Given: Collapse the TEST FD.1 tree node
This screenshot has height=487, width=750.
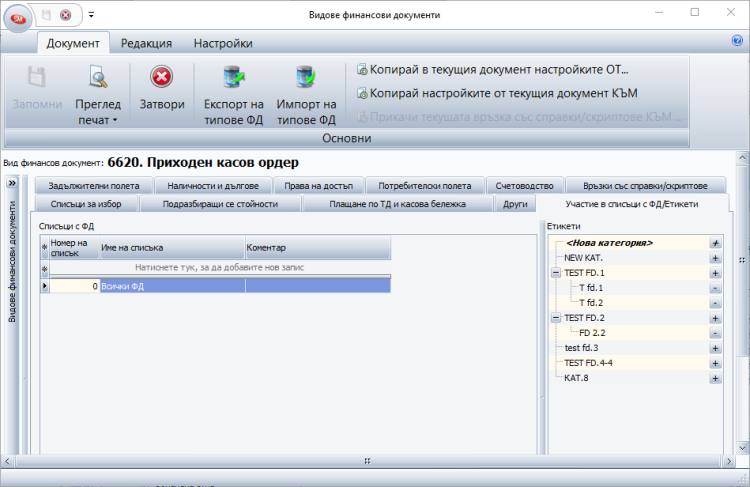Looking at the screenshot, I should click(x=556, y=273).
